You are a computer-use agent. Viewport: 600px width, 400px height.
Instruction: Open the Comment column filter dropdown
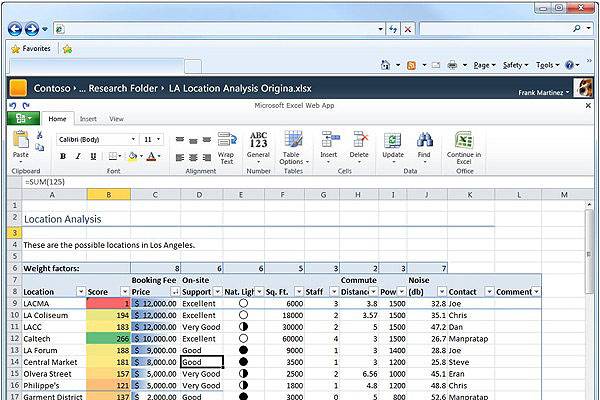pos(536,292)
